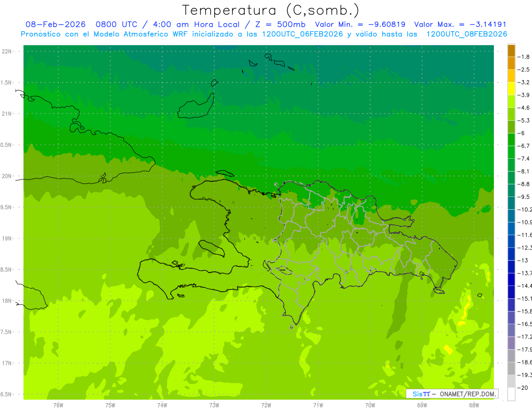
Task: Click the '-13' colorbar label
Action: coord(523,260)
